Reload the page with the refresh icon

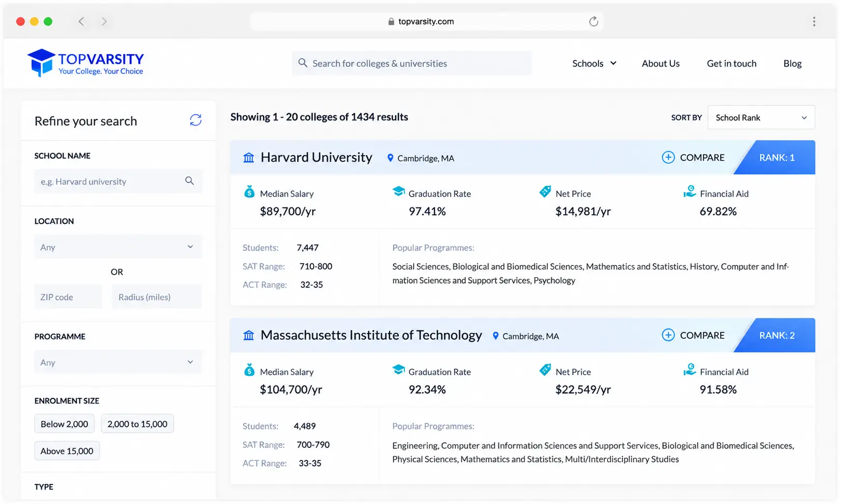pyautogui.click(x=593, y=21)
